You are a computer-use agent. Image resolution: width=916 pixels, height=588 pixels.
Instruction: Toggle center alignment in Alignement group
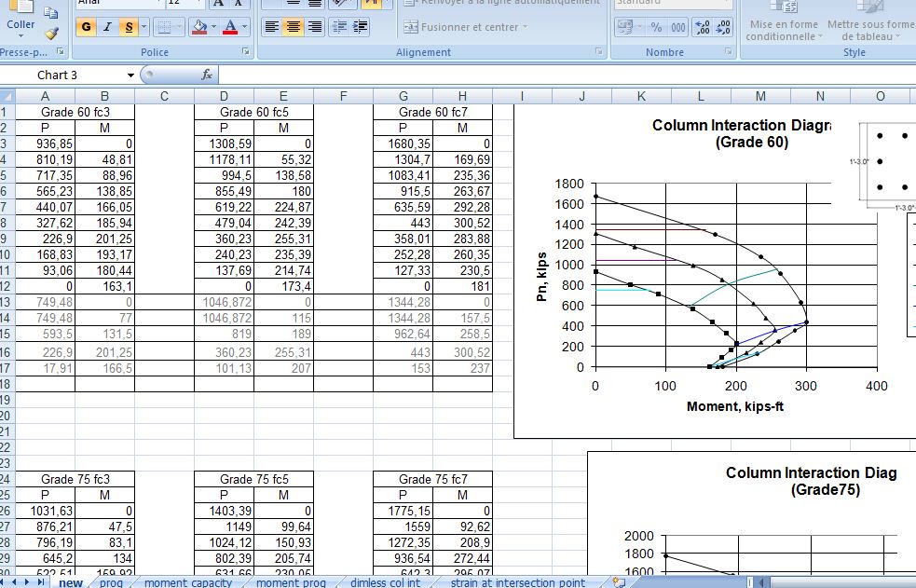pyautogui.click(x=294, y=26)
